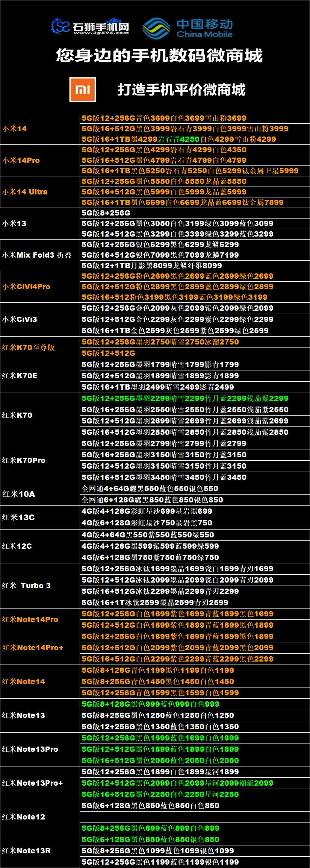Click the row 5G版12+256G黑色1350蓝色1350白色1350
This screenshot has width=310, height=868.
[x=195, y=727]
